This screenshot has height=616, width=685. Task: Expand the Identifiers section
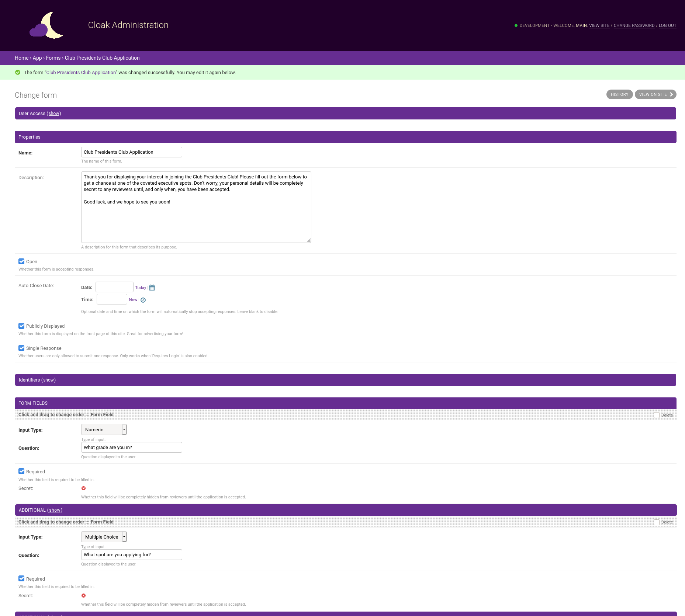click(x=48, y=380)
